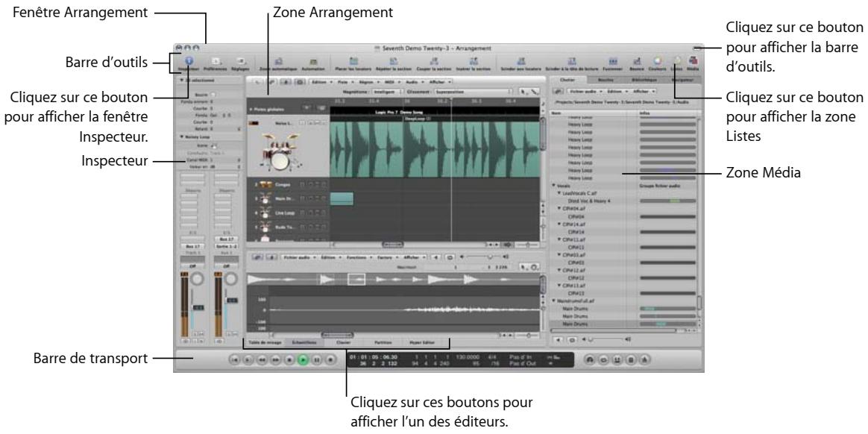The width and height of the screenshot is (868, 434).
Task: Toggle the cycle button in the sample editor
Action: [x=450, y=257]
